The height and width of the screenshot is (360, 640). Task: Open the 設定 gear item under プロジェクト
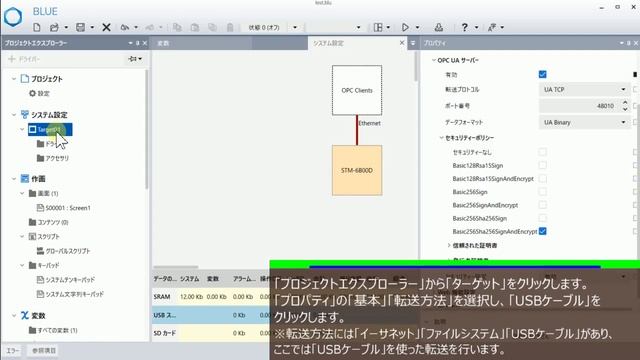[x=39, y=93]
